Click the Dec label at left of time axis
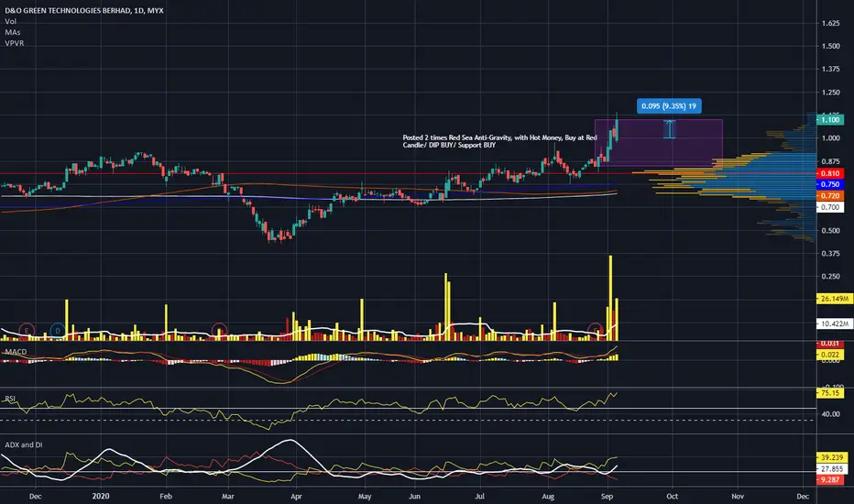This screenshot has height=504, width=854. click(35, 497)
